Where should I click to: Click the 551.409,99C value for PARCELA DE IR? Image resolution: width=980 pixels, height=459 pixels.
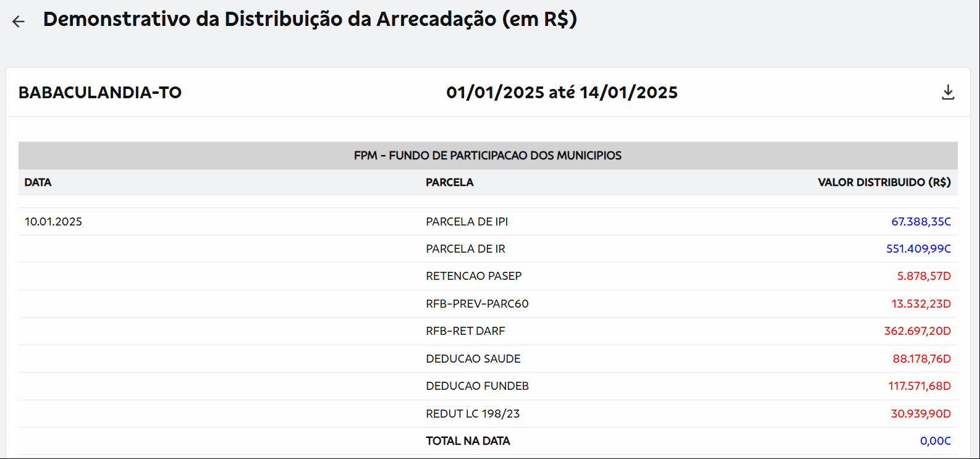tap(918, 249)
